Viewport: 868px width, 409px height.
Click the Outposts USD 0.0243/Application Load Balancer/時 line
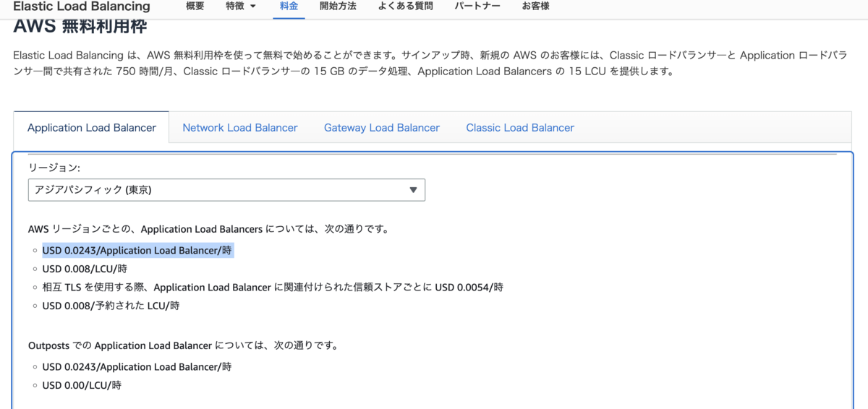[x=137, y=366]
